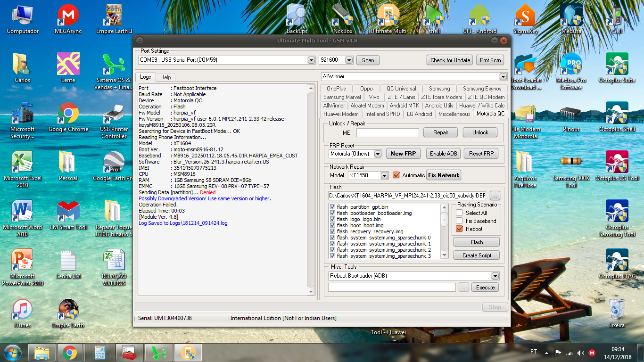Open Reboot Bootloader (ADB) dropdown
The height and width of the screenshot is (362, 644).
[495, 276]
